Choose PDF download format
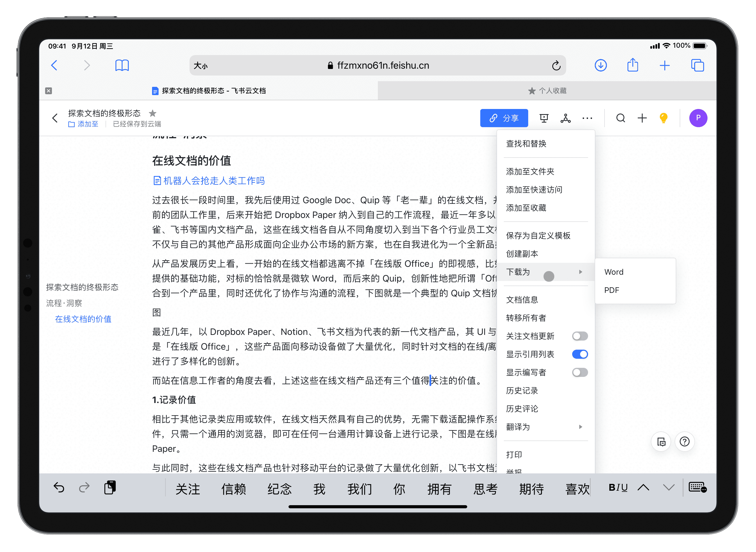Image resolution: width=756 pixels, height=552 pixels. click(x=635, y=290)
